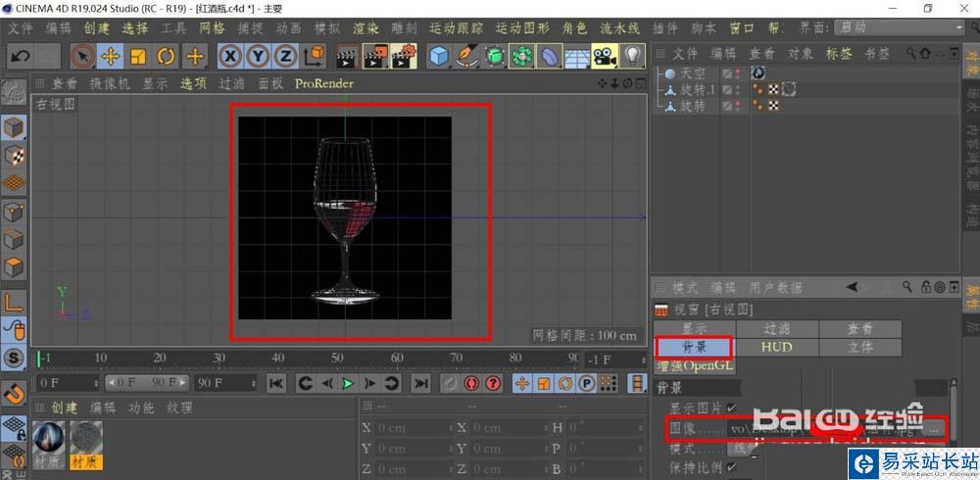Add a cube primitive object
This screenshot has height=480, width=980.
point(438,56)
